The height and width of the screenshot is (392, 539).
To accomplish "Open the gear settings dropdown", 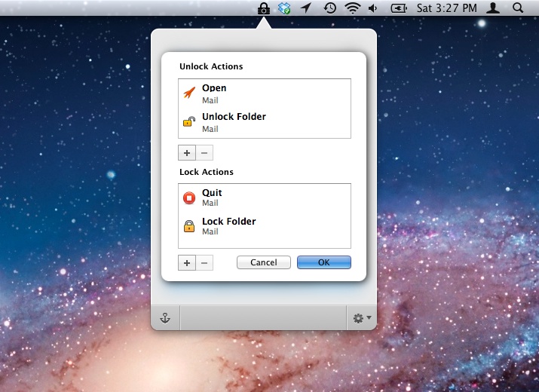I will (362, 318).
